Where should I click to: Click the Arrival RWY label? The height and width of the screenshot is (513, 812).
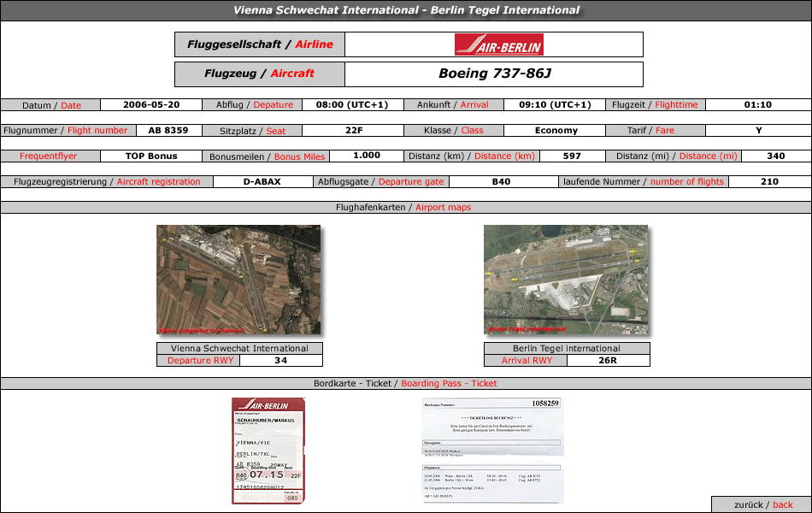pos(526,360)
